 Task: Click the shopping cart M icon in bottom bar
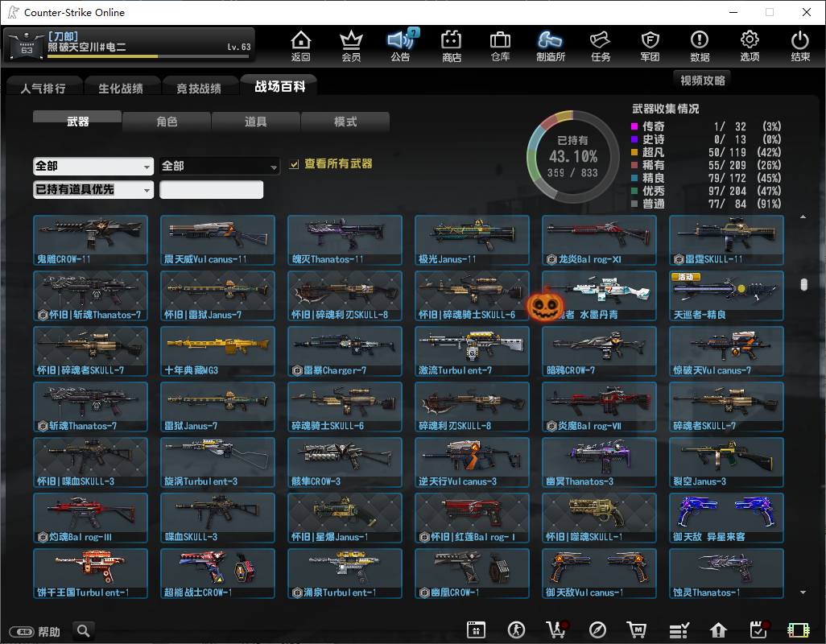point(636,630)
